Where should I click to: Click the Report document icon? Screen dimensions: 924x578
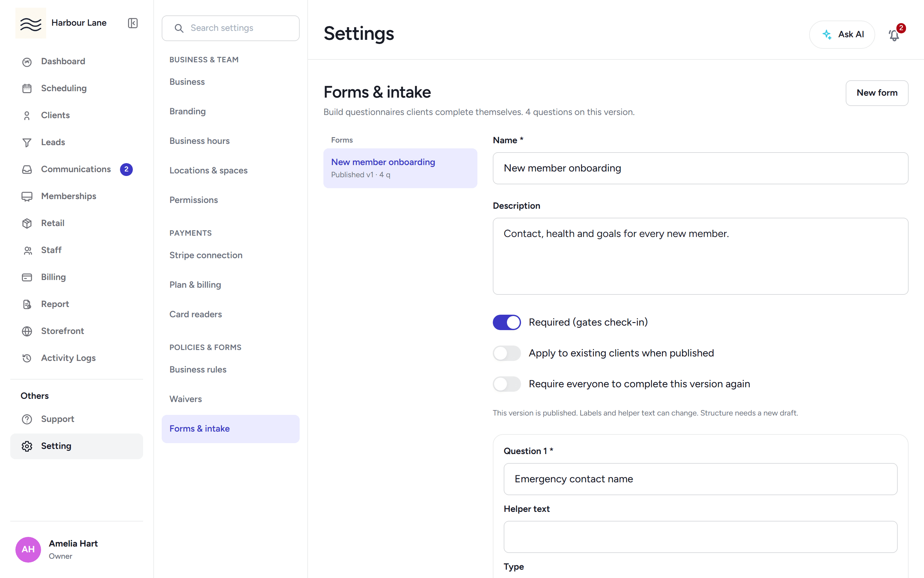click(27, 304)
